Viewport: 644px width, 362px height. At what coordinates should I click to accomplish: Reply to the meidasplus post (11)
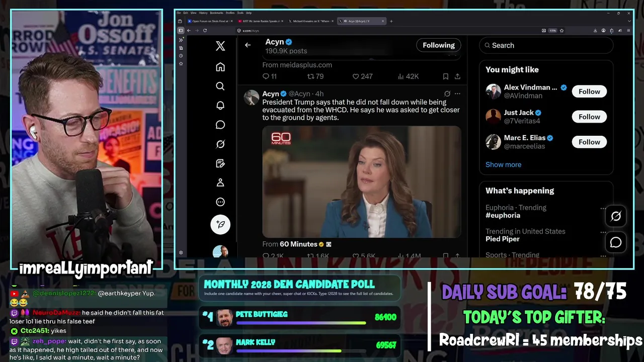[x=270, y=76]
